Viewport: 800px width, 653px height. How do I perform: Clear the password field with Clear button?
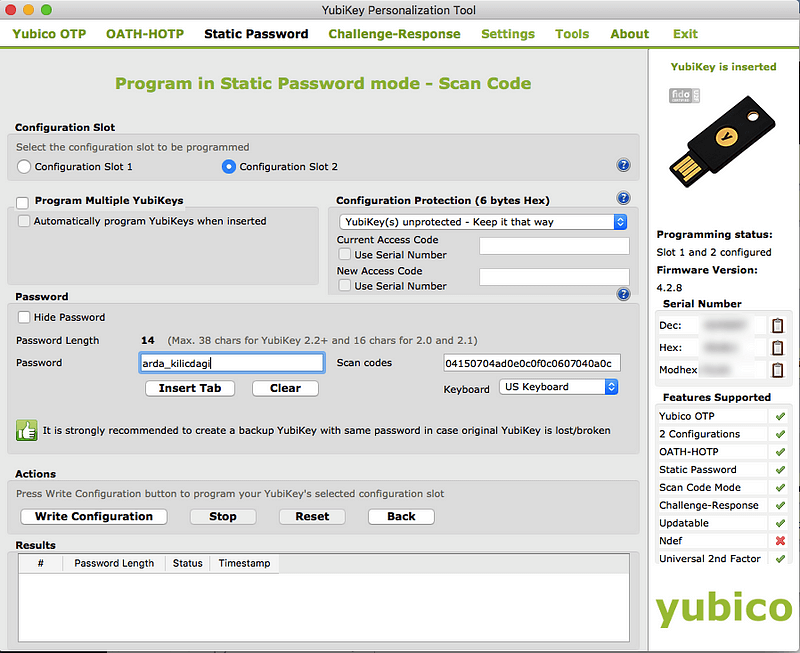coord(285,388)
